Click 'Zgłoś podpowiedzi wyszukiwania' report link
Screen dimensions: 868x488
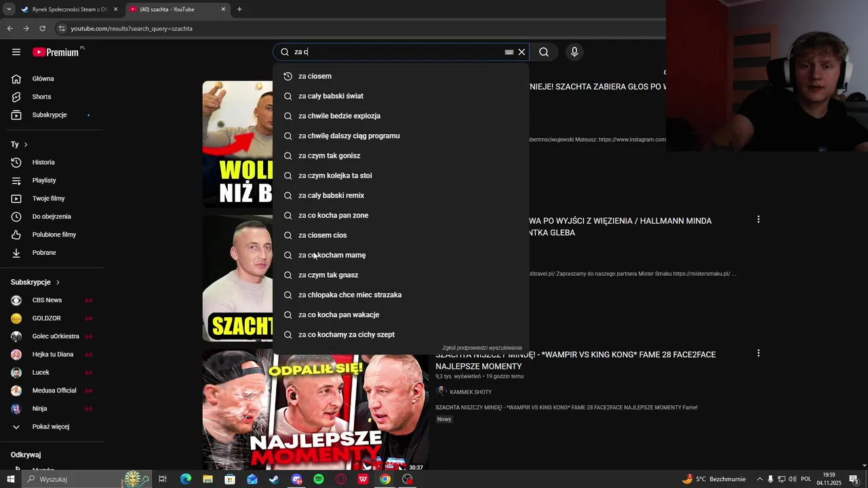[482, 348]
